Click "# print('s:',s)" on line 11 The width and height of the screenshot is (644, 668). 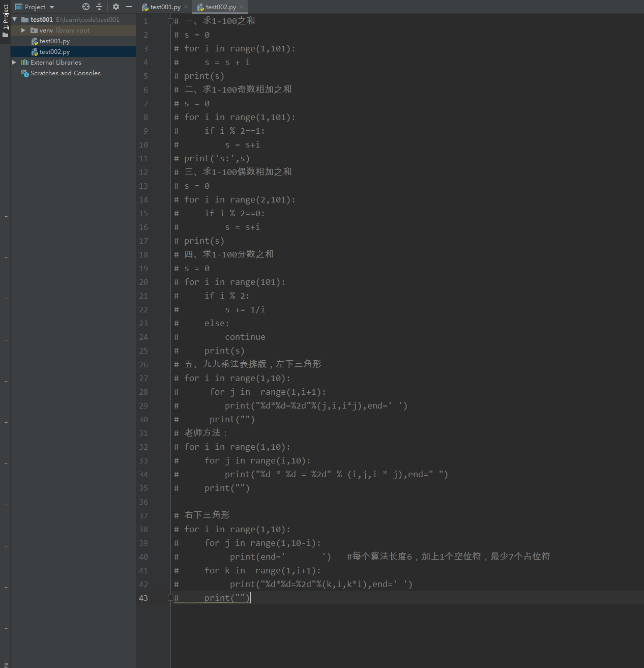tap(212, 159)
